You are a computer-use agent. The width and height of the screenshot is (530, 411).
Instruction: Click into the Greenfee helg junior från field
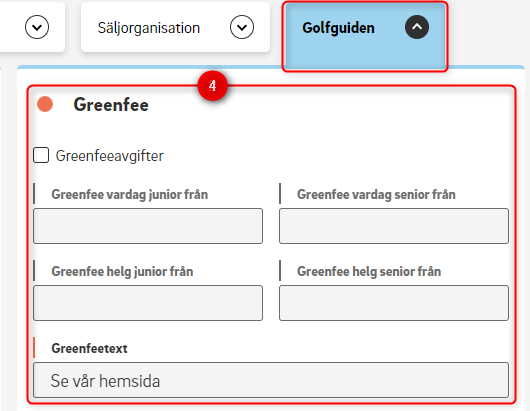click(x=148, y=303)
